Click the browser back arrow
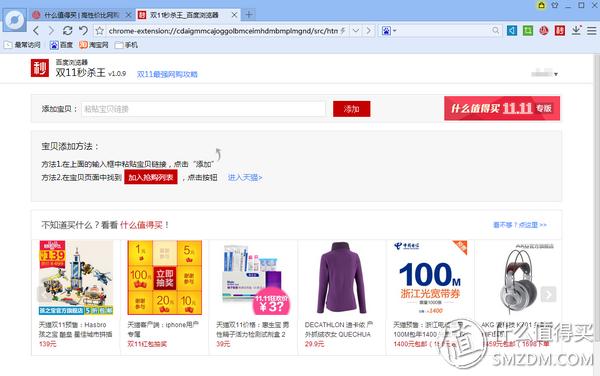Screen dimensions: 600x376 [36, 31]
